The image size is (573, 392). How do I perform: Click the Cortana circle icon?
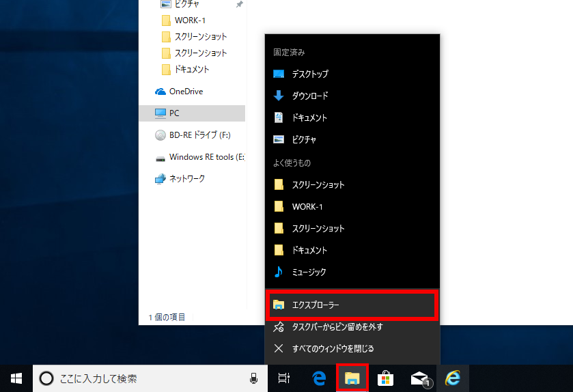point(46,378)
